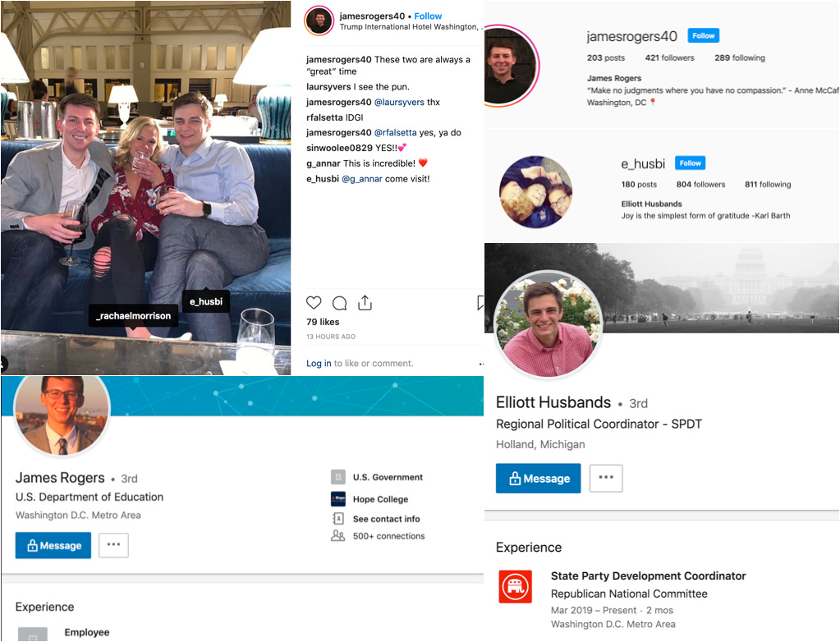The width and height of the screenshot is (840, 642).
Task: Open more options next to Elliott Husbands's Message
Action: (606, 478)
